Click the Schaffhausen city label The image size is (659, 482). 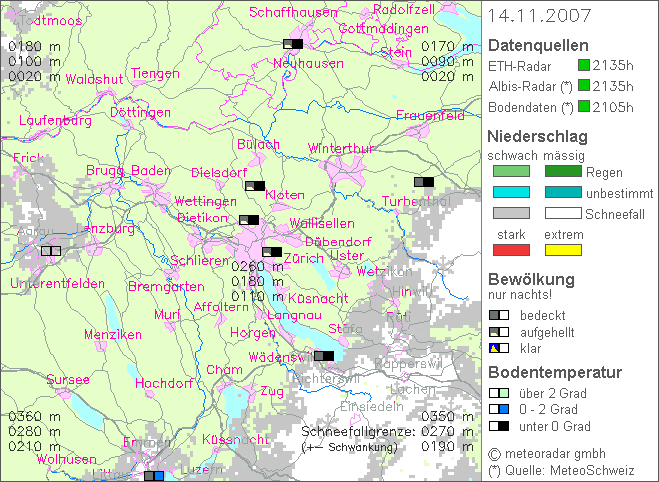(293, 12)
